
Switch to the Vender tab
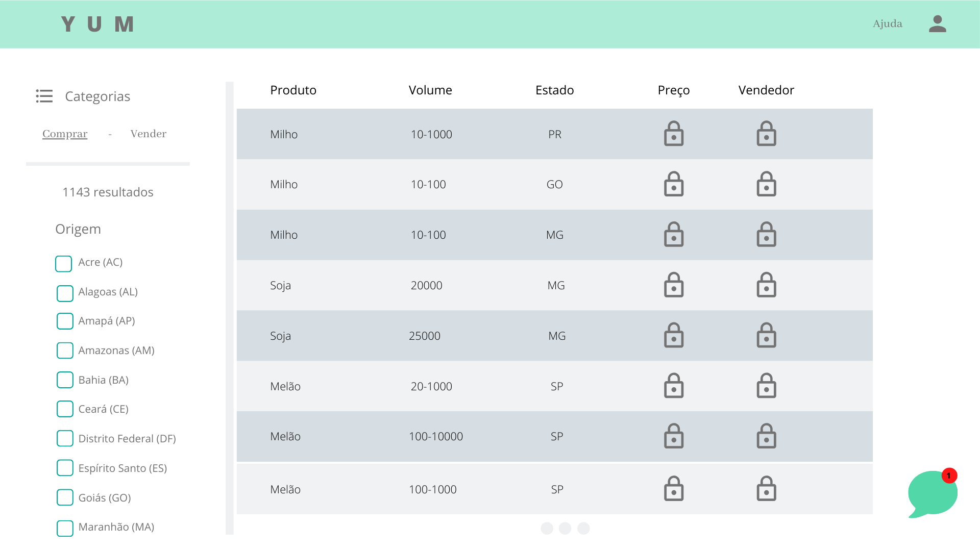(x=148, y=134)
